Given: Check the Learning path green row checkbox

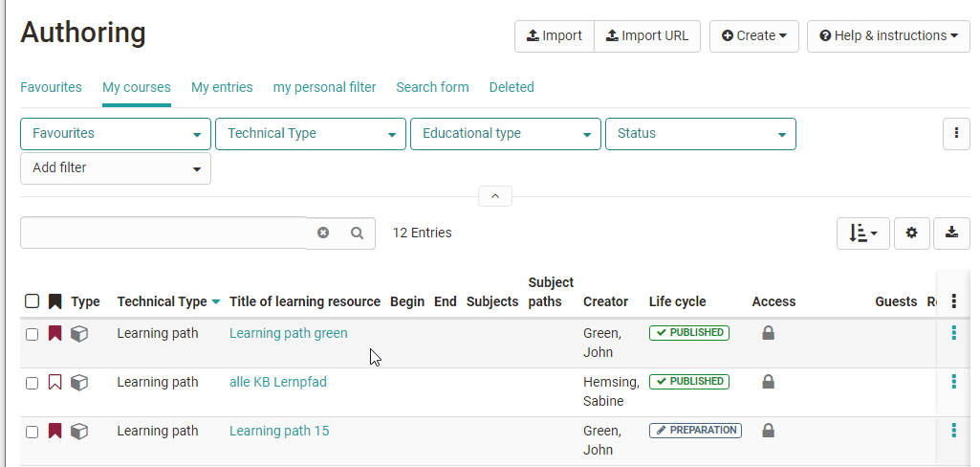Looking at the screenshot, I should click(x=32, y=334).
